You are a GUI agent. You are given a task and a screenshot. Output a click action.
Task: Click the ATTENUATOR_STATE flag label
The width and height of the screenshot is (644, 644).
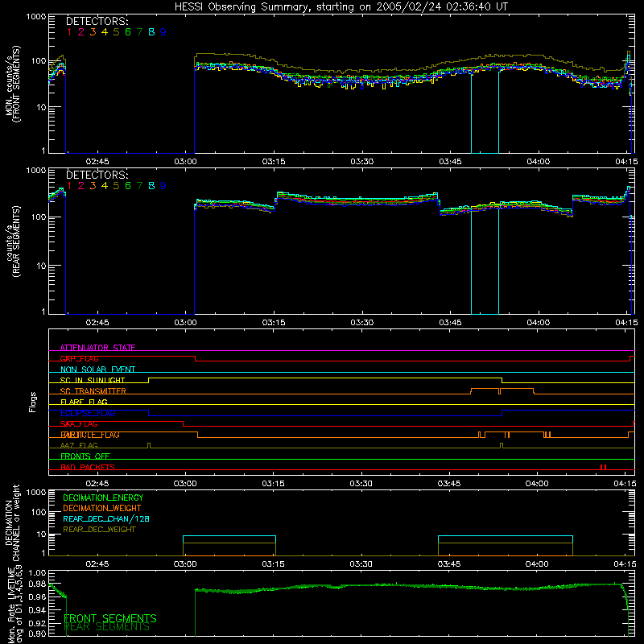pos(97,348)
